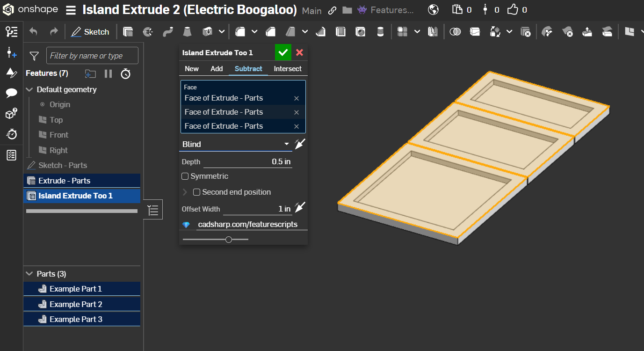
Task: Remove the third Face of Extrude selection
Action: (297, 126)
